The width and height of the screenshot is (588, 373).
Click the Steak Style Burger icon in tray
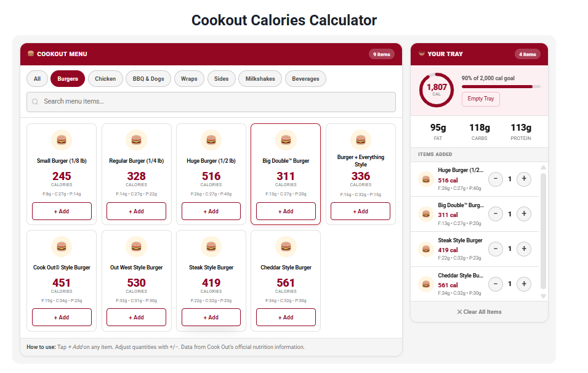pos(425,249)
